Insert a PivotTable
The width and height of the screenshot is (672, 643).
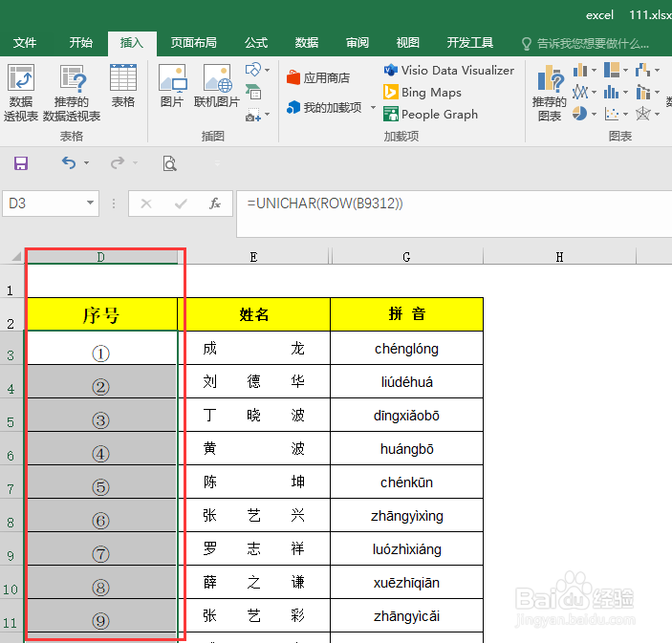click(21, 93)
